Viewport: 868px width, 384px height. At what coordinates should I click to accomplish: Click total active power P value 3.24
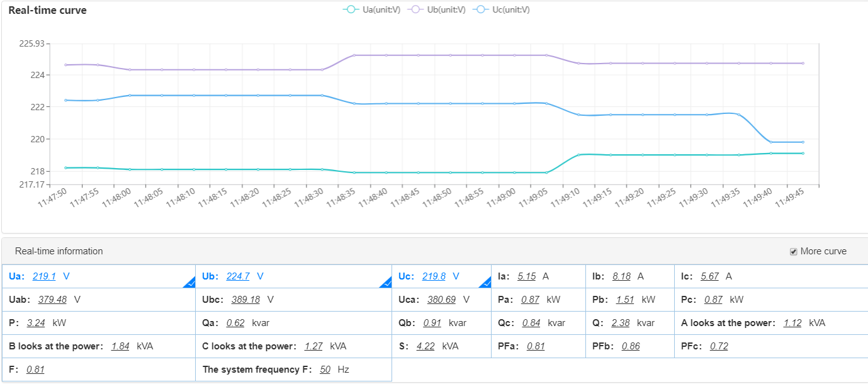point(36,323)
